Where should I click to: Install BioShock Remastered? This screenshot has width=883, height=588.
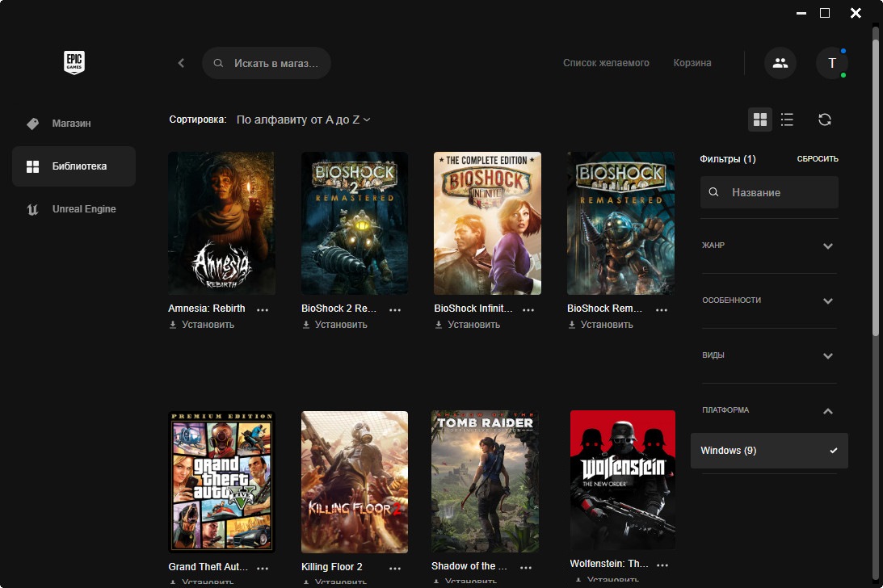(600, 325)
